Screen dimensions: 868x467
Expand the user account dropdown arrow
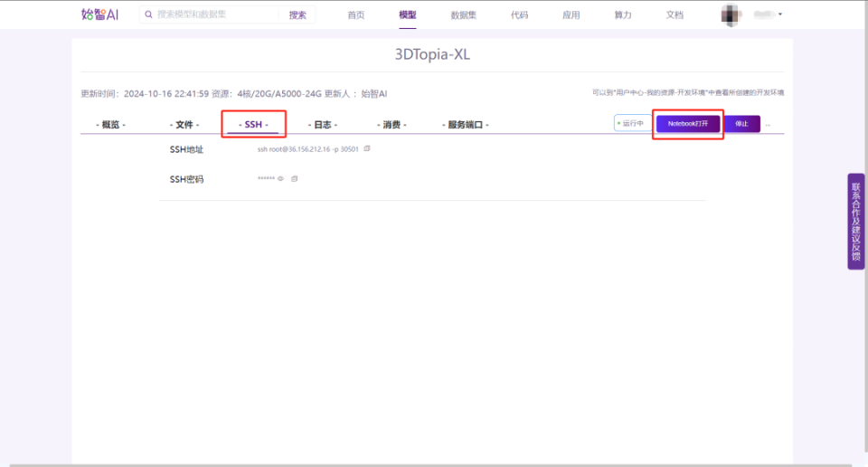click(x=780, y=14)
